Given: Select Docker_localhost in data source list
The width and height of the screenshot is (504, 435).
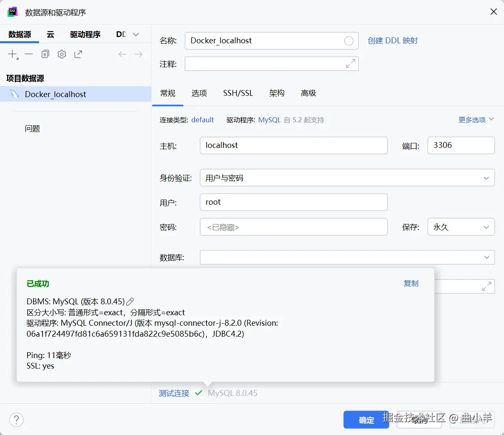Looking at the screenshot, I should pos(76,94).
